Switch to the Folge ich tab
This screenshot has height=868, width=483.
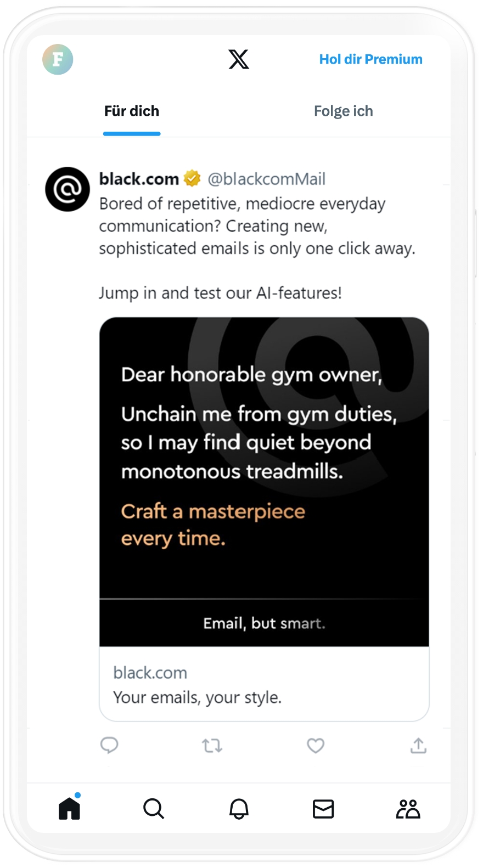[x=343, y=111]
